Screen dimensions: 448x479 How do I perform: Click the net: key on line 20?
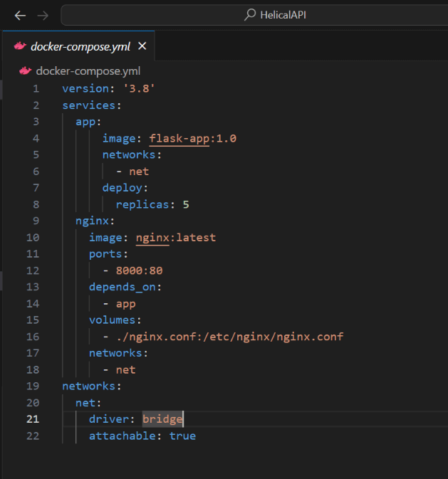click(88, 403)
